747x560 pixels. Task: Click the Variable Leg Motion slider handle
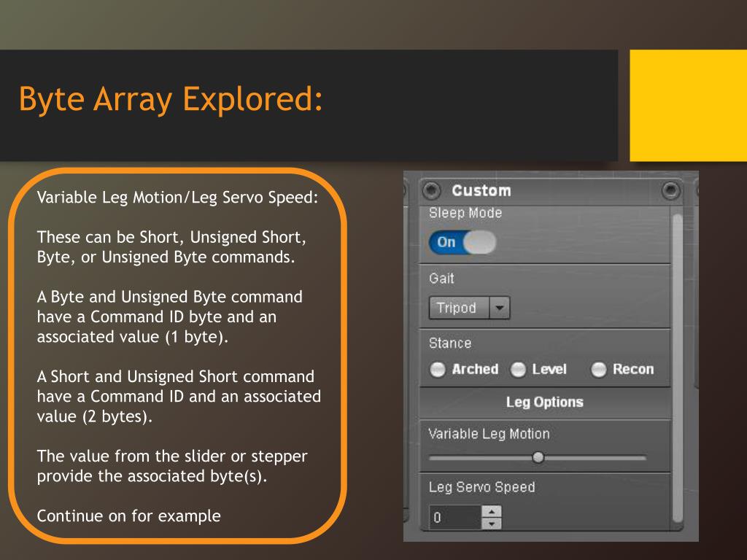pyautogui.click(x=538, y=458)
